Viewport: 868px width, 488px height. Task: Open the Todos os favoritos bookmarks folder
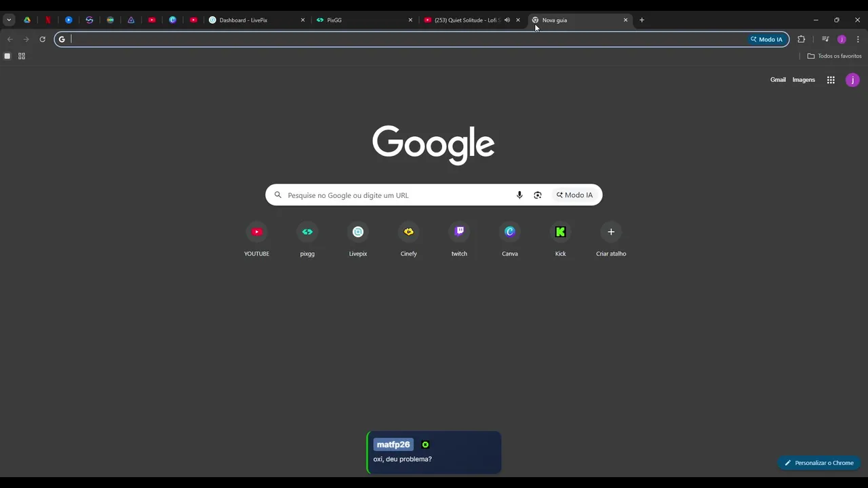[834, 56]
